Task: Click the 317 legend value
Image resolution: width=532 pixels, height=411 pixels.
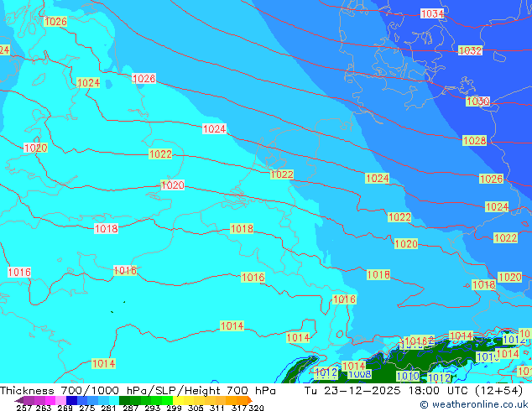Action: click(239, 408)
